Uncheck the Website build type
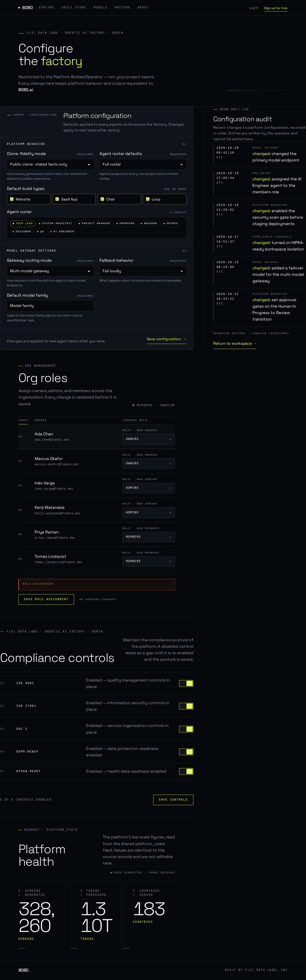 (28, 199)
